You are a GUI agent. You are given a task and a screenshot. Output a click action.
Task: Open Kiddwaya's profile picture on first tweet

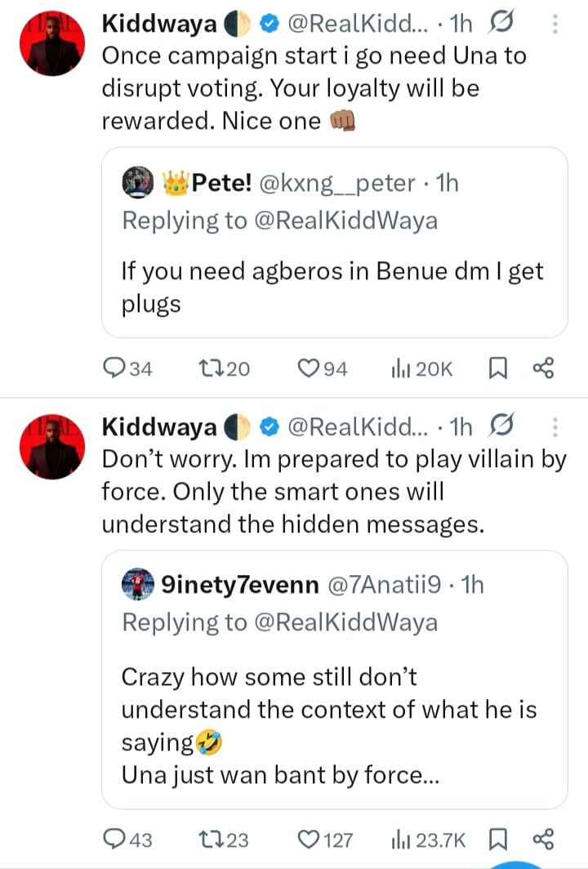(51, 45)
